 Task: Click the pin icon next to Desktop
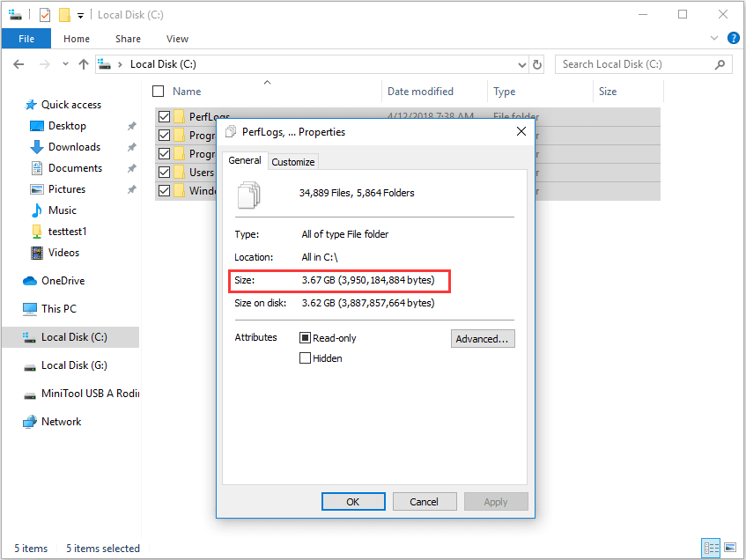(x=132, y=126)
